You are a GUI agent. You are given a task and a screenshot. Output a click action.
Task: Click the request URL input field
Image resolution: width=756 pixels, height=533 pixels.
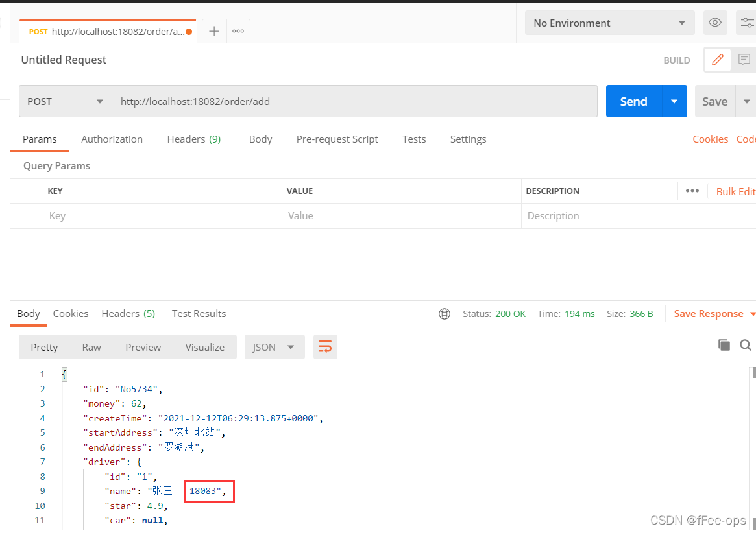[354, 101]
